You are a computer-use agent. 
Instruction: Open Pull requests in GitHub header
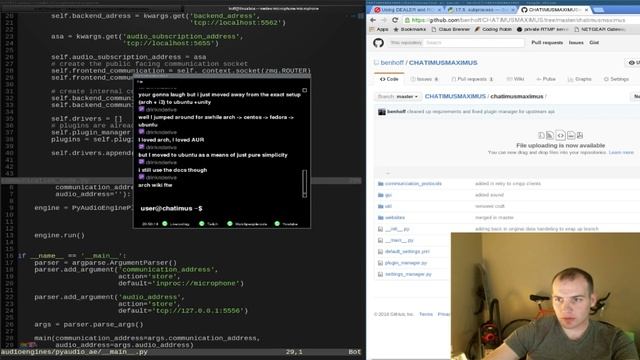pyautogui.click(x=547, y=42)
